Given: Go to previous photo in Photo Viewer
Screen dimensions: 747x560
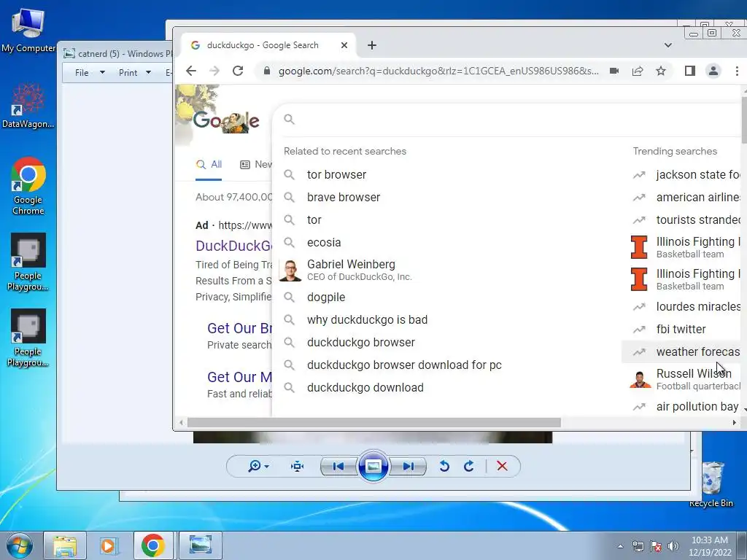Looking at the screenshot, I should [x=338, y=466].
